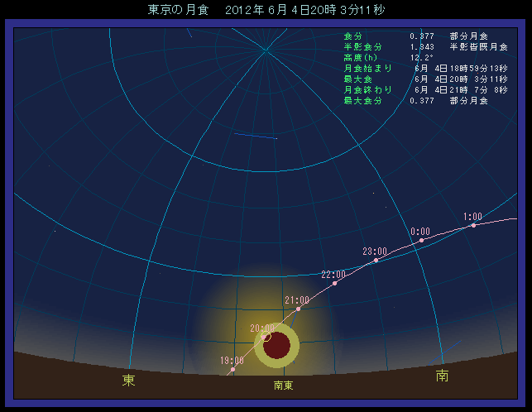Click the 南 south direction label
Screen dimensions: 532x412
pos(442,376)
